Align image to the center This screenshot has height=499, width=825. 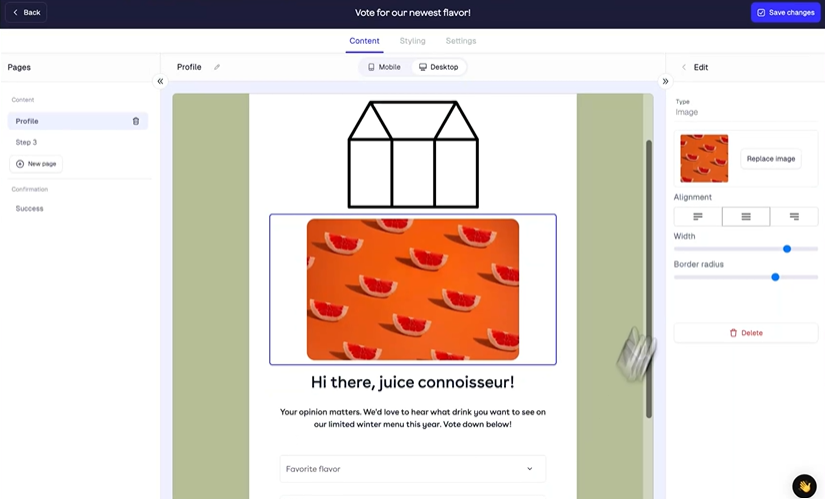tap(746, 216)
